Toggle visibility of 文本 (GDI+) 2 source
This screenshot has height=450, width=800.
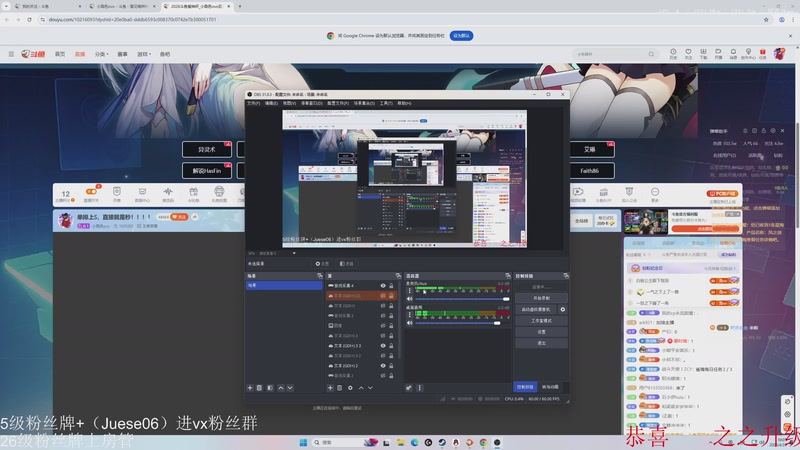click(x=383, y=366)
